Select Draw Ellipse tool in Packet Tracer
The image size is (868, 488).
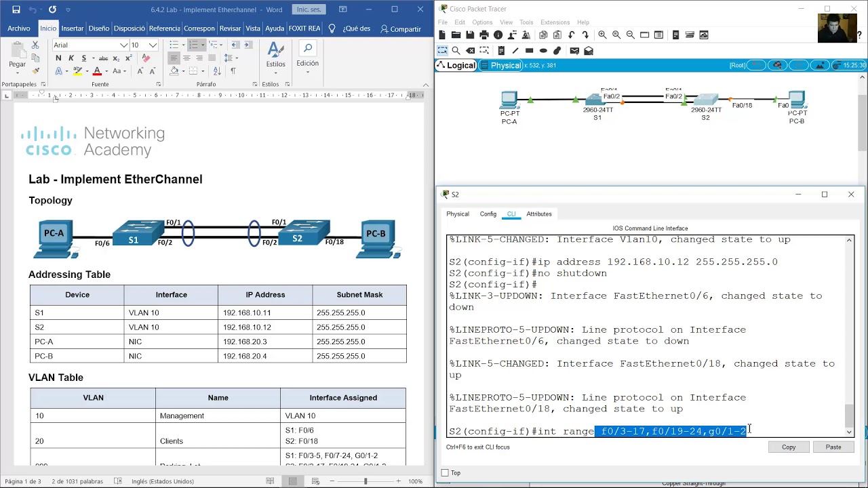[543, 50]
